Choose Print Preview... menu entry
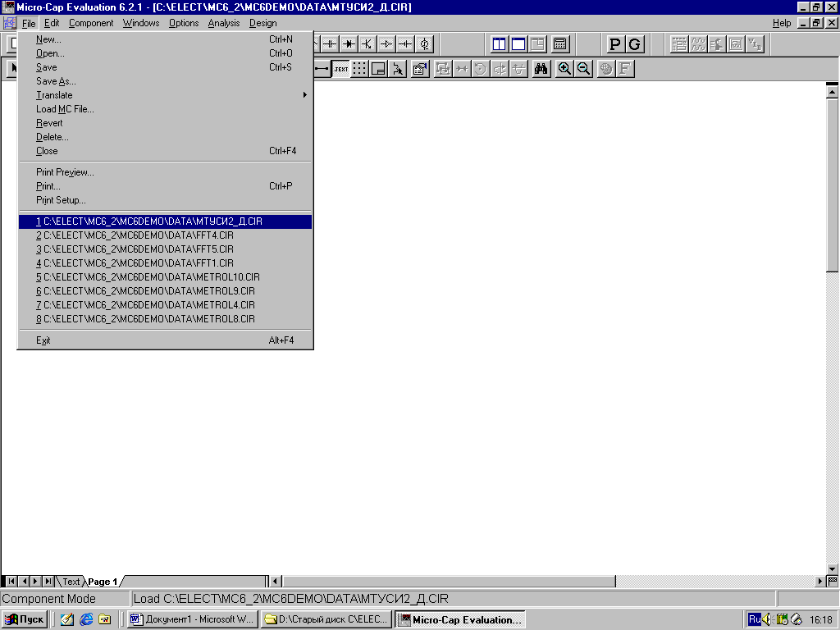The image size is (840, 630). (165, 172)
